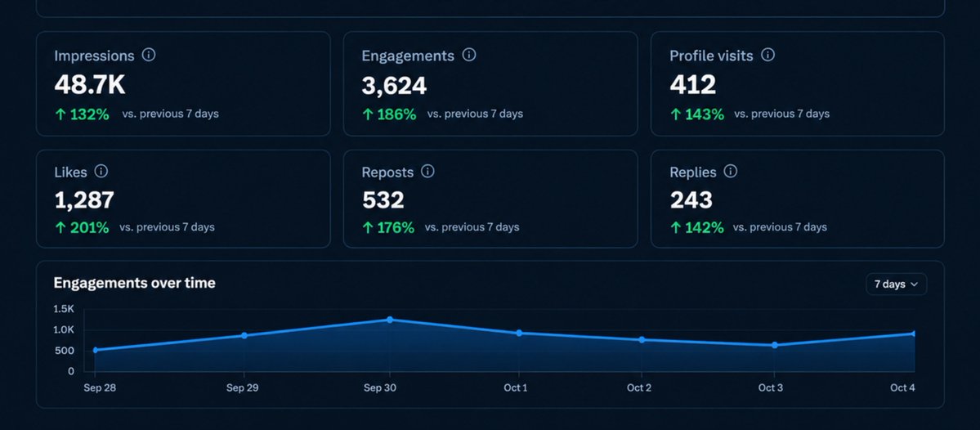The image size is (980, 430).
Task: Click the Oct 3 axis label
Action: [771, 388]
